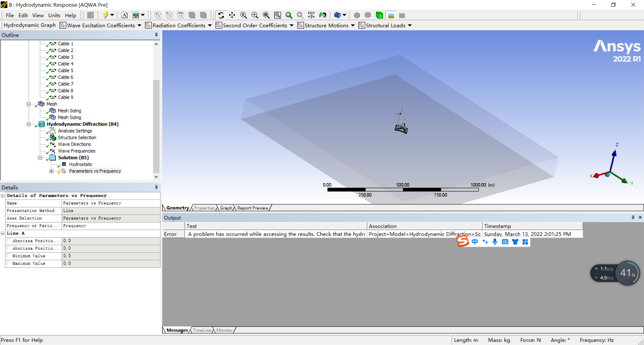The image size is (644, 345).
Task: Toggle the green wireframe display icon
Action: click(x=379, y=15)
